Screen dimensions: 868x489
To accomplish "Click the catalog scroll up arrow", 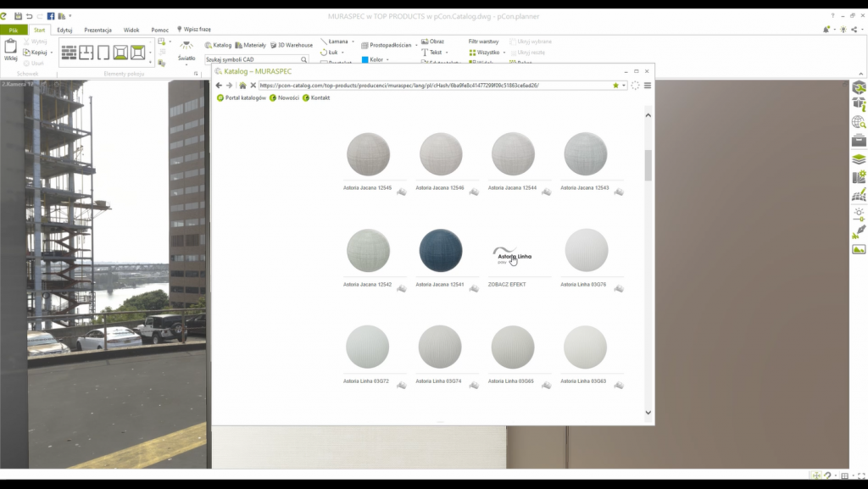I will coord(648,115).
